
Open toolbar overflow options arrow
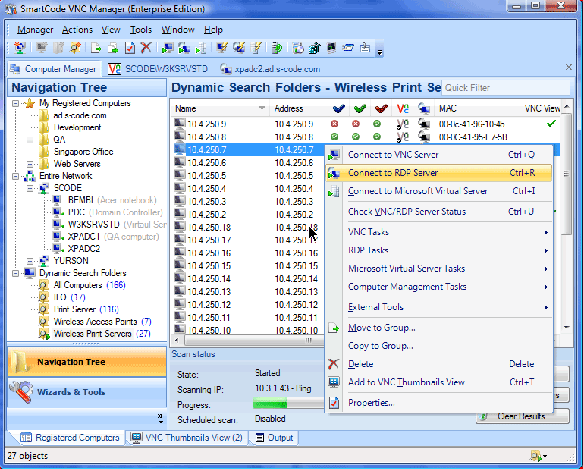point(380,52)
